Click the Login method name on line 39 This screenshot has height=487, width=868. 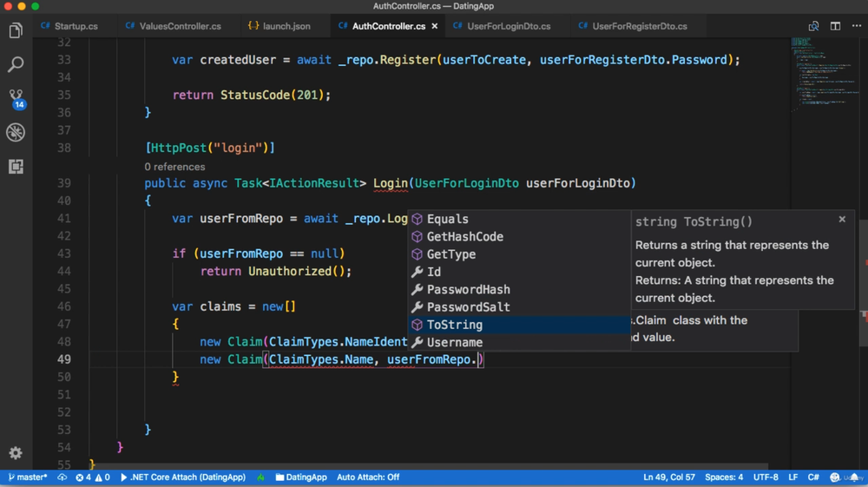tap(391, 183)
